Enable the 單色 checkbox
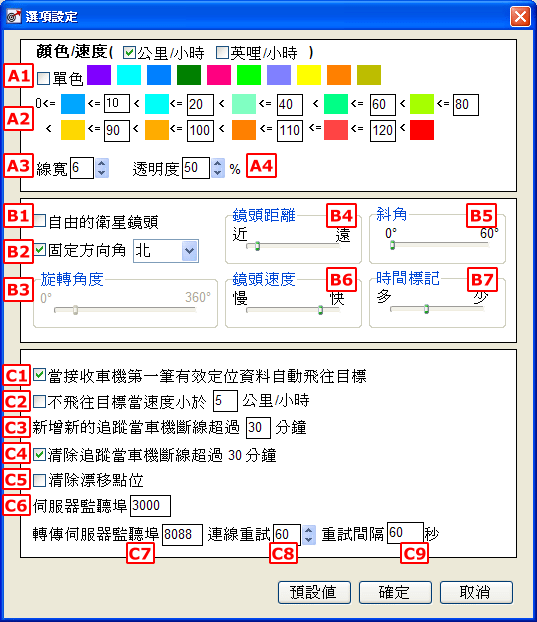Viewport: 537px width, 622px height. coord(43,78)
